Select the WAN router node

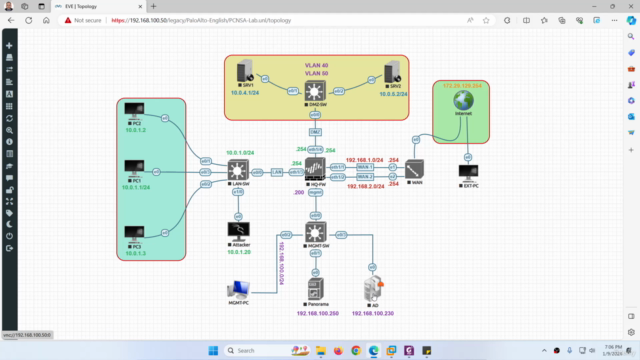tap(414, 169)
